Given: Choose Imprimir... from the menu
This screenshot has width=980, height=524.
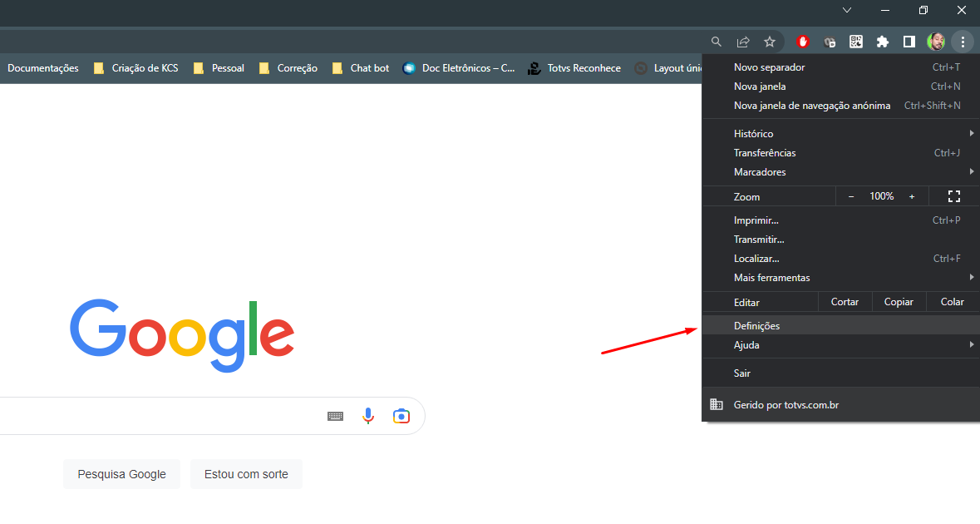Looking at the screenshot, I should coord(840,220).
